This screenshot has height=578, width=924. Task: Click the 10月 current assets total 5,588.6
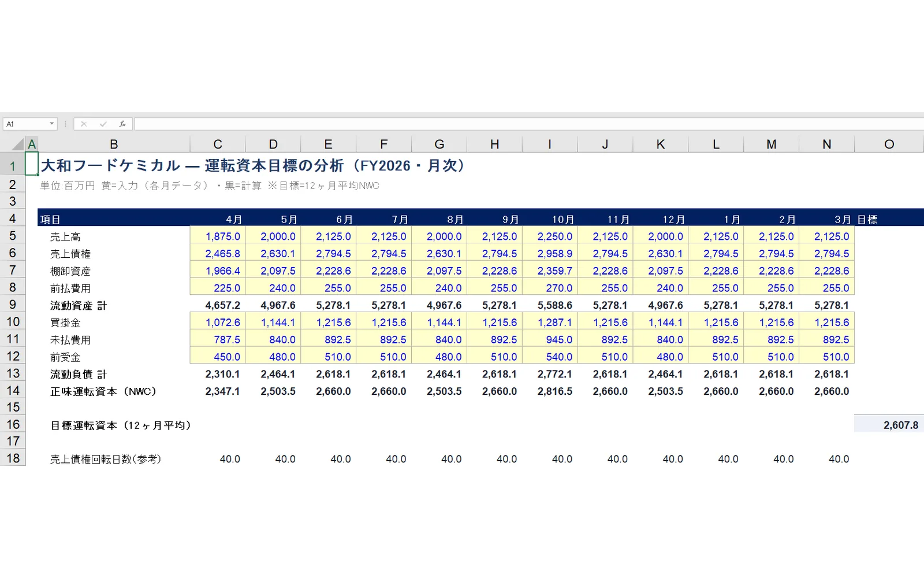[x=550, y=305]
